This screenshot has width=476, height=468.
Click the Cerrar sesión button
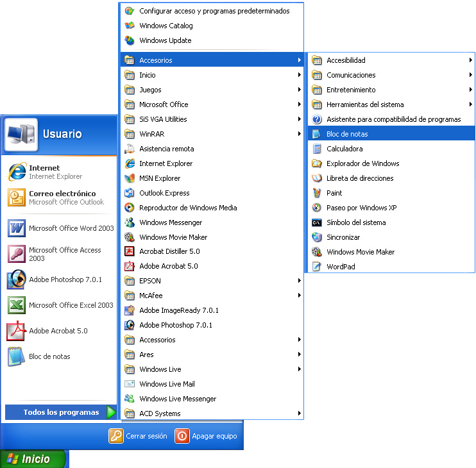click(x=138, y=436)
